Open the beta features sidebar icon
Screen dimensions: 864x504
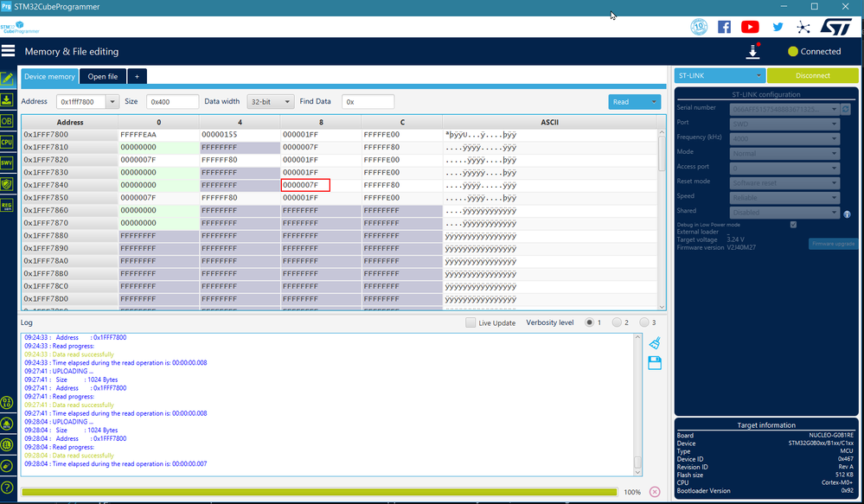click(x=7, y=424)
